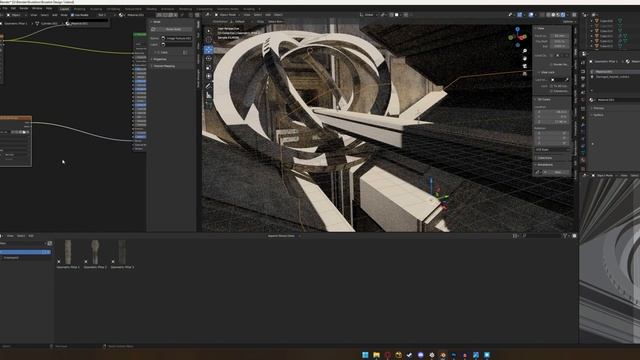Open the Geometry Nodes workspace tab
640x360 pixels.
(x=227, y=9)
